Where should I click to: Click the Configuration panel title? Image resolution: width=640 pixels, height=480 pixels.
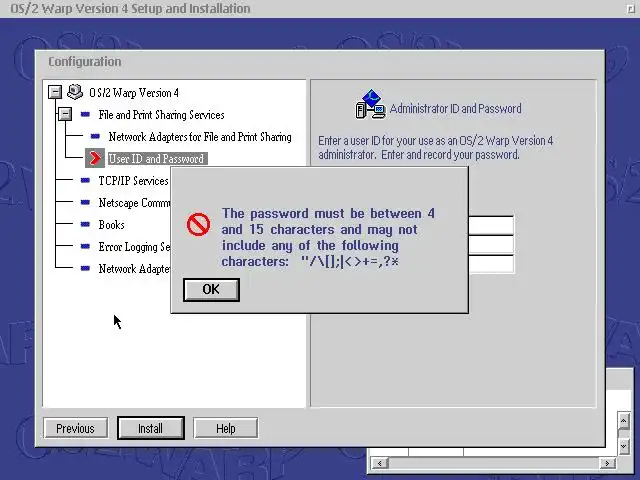point(85,62)
